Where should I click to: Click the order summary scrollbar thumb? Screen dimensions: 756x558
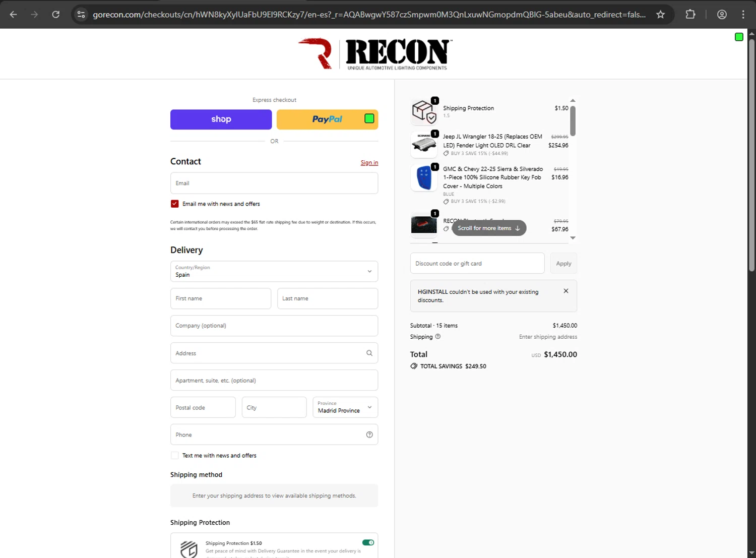tap(573, 121)
